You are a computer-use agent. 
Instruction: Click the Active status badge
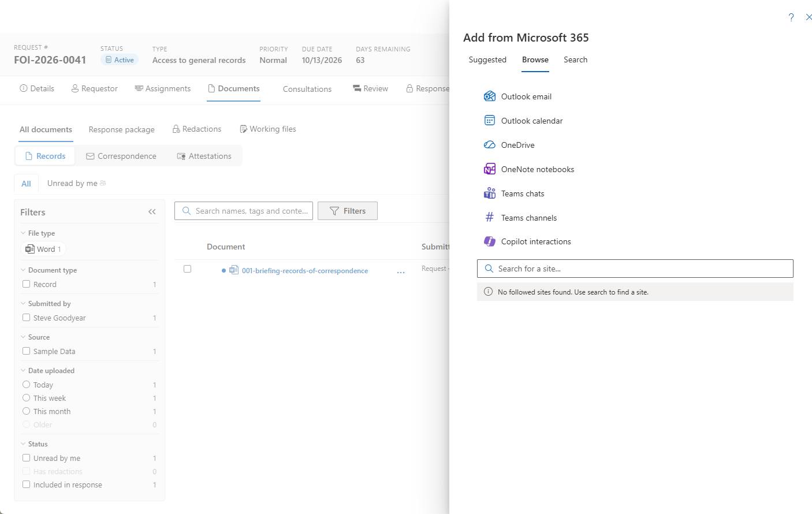point(120,59)
